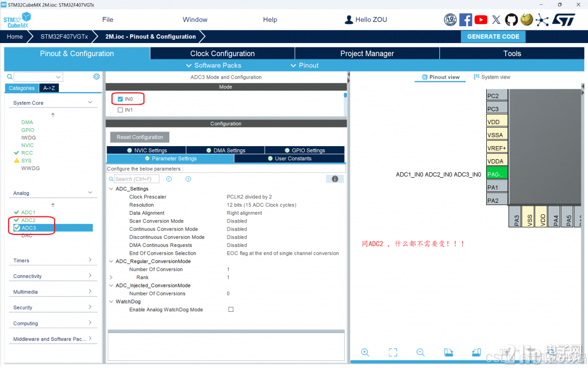Click the ST logo icon
Image resolution: width=588 pixels, height=368 pixels.
point(563,20)
